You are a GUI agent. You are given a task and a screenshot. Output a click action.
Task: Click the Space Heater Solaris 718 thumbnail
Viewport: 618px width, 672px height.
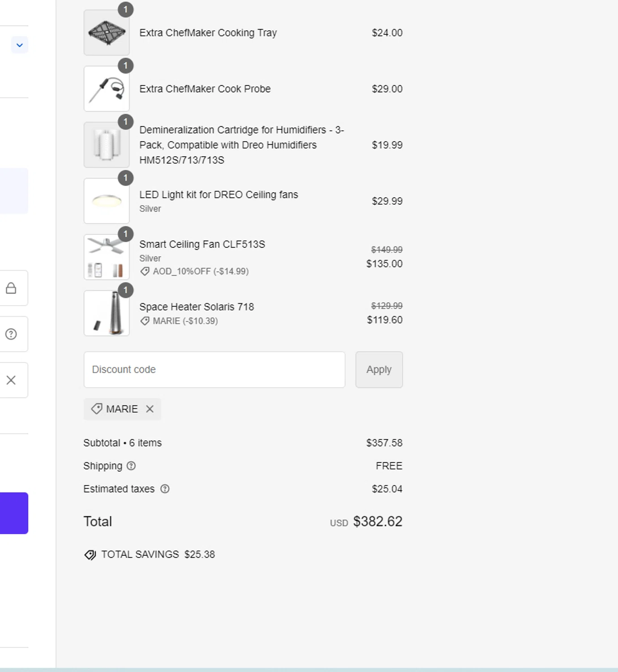(x=107, y=313)
